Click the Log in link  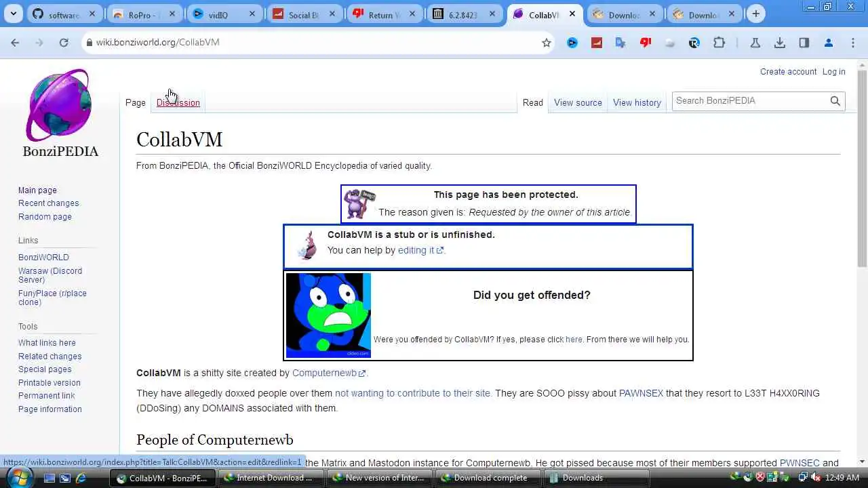point(834,72)
